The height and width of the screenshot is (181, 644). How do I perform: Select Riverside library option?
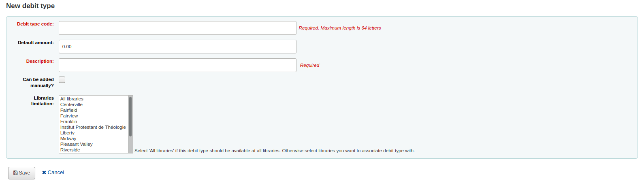coord(70,150)
